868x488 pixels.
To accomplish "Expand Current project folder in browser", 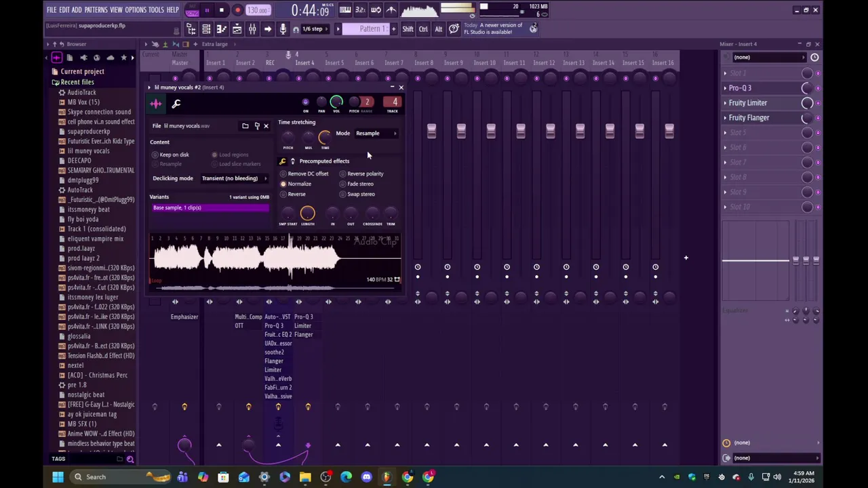I will click(x=82, y=72).
